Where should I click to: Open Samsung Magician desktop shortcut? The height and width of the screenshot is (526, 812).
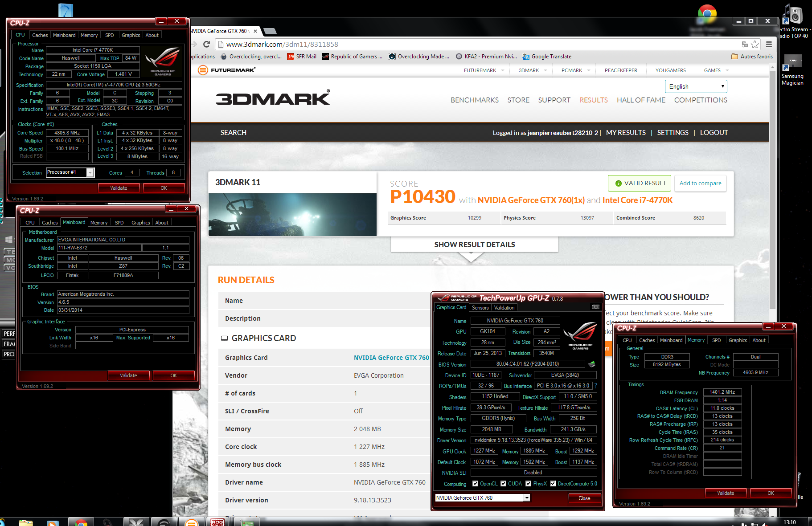[x=792, y=70]
